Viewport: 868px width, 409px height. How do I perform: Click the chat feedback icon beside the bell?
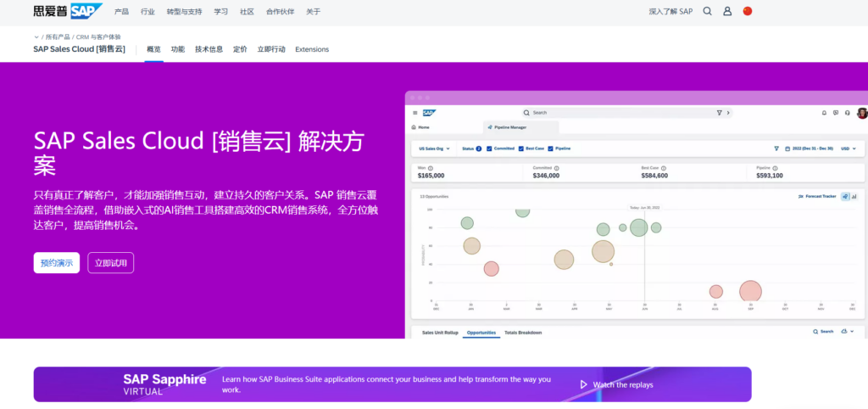[836, 113]
